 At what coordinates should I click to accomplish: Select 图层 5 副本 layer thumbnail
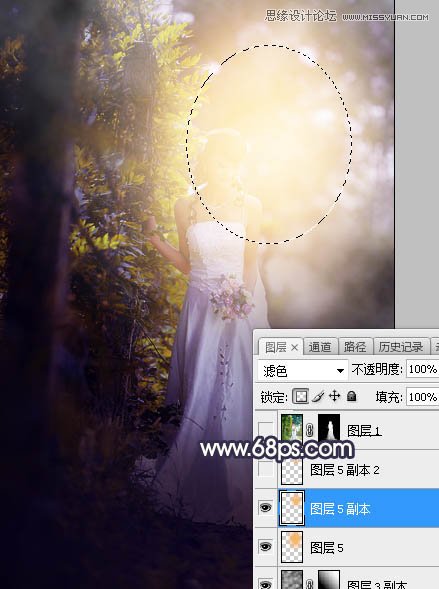pyautogui.click(x=292, y=508)
